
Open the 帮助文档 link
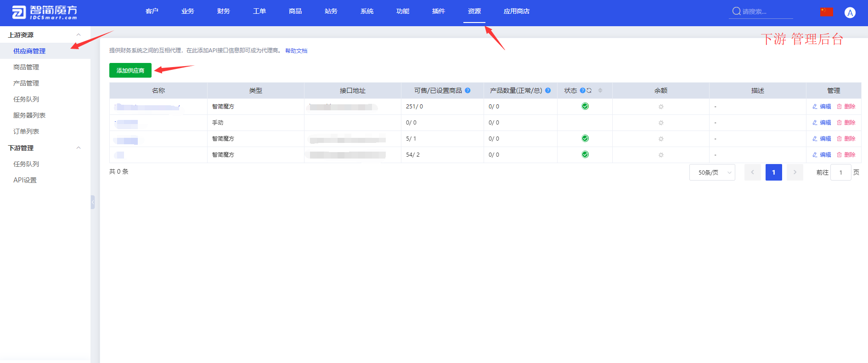(x=296, y=51)
